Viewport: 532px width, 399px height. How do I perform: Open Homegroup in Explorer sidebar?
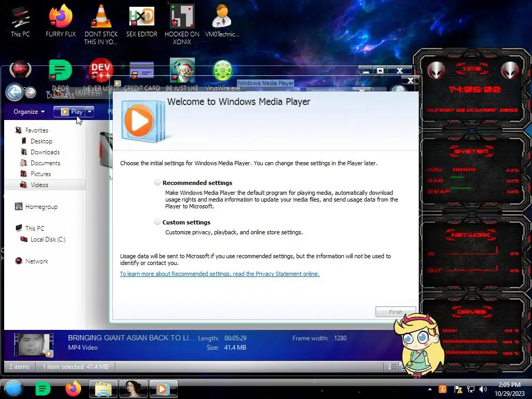tap(41, 207)
